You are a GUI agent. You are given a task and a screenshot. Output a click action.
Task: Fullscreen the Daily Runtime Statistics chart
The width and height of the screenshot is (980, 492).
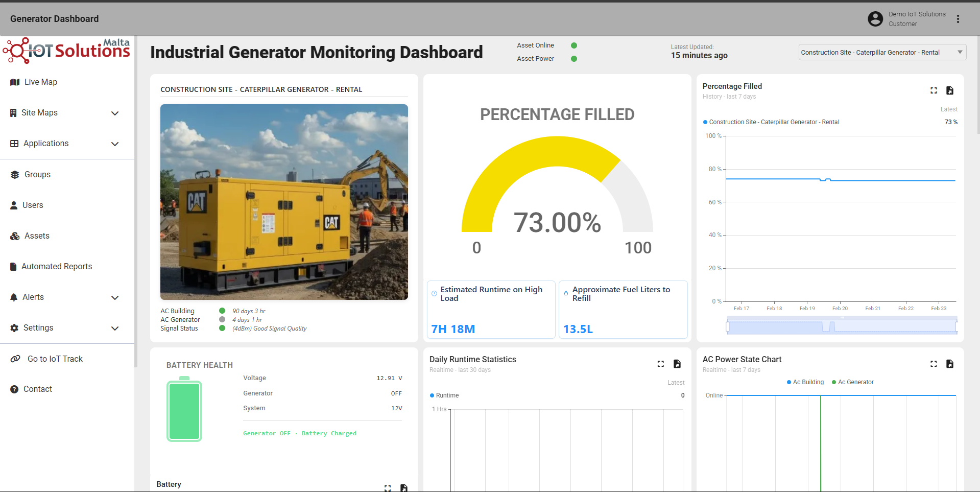[661, 364]
